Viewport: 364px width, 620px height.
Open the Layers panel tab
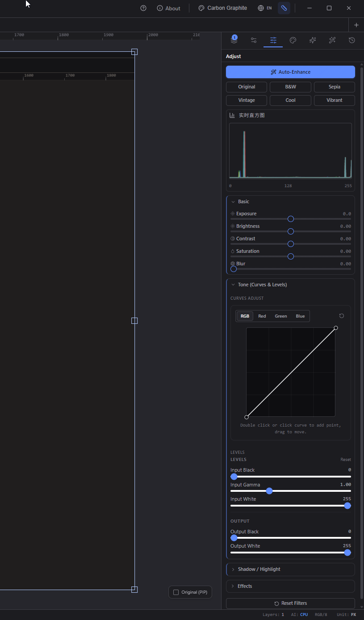(234, 40)
